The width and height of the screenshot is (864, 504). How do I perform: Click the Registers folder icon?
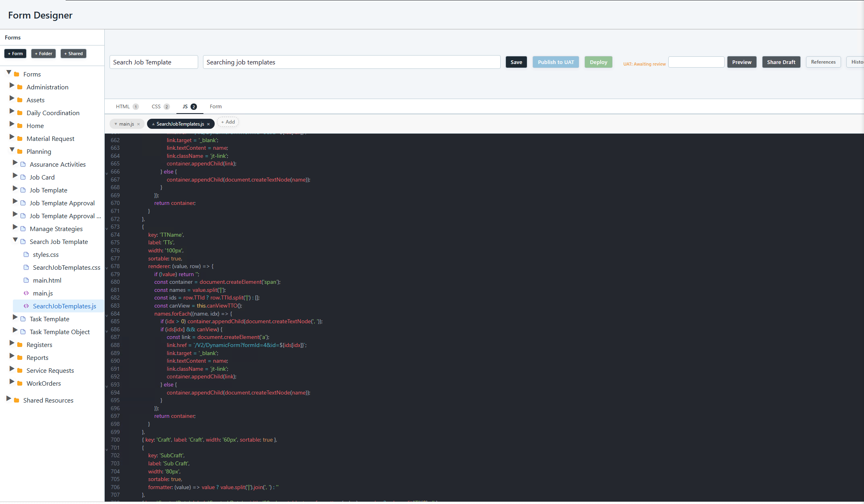tap(20, 345)
